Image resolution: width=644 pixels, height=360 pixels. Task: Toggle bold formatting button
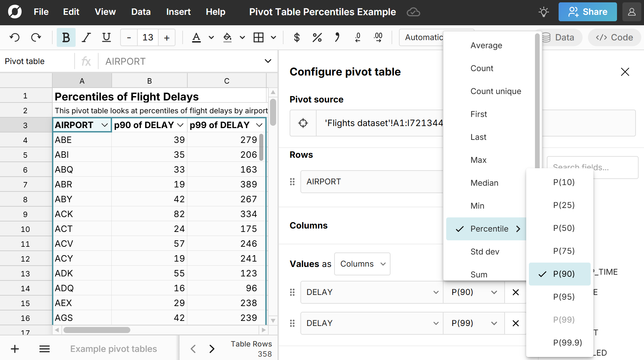pyautogui.click(x=66, y=37)
